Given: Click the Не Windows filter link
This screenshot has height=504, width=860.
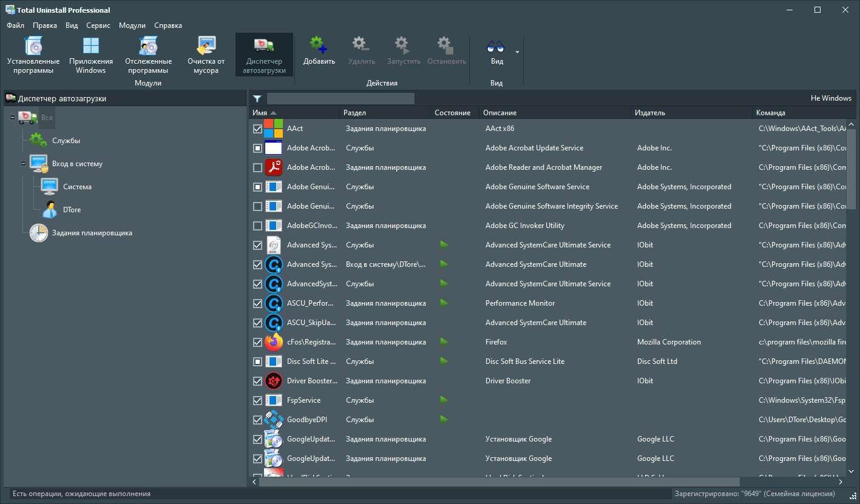Looking at the screenshot, I should (831, 98).
